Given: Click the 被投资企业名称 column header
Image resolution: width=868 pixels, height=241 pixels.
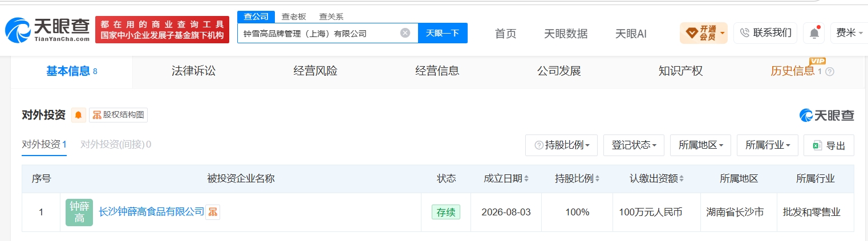Looking at the screenshot, I should tap(241, 179).
